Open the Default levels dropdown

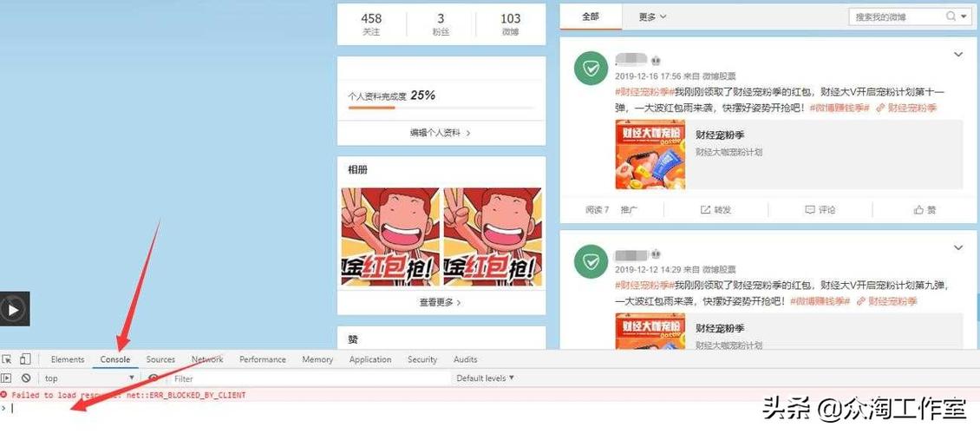click(x=485, y=378)
